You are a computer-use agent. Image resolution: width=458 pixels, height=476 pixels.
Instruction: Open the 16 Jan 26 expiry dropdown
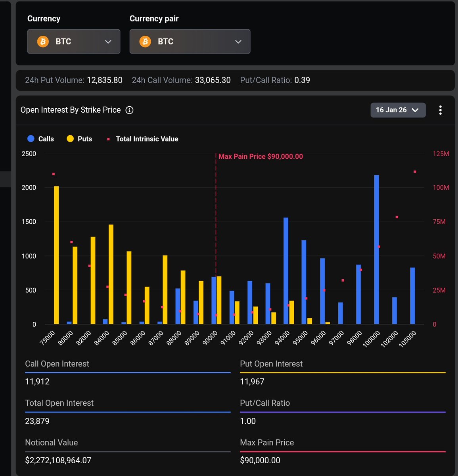(398, 110)
